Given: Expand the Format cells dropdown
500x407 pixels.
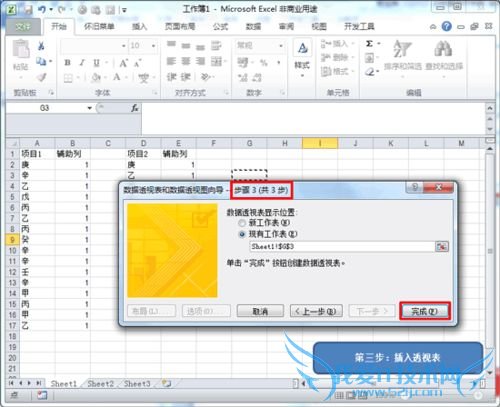Looking at the screenshot, I should point(353,71).
